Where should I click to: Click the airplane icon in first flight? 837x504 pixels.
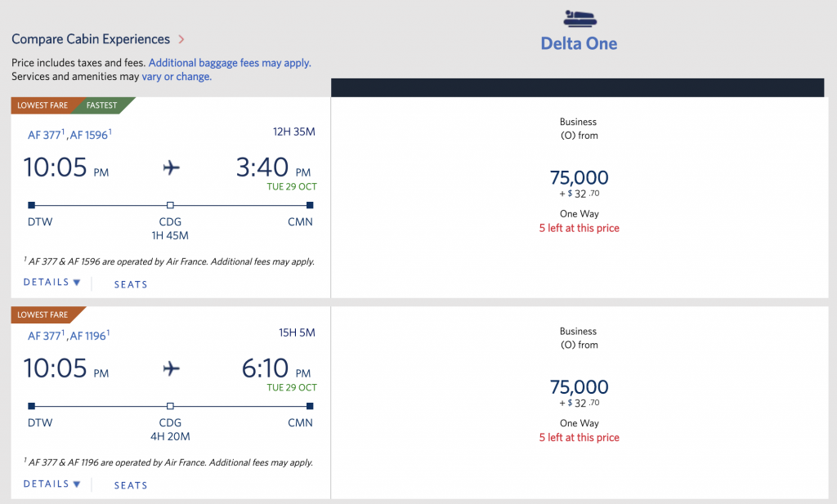coord(172,167)
